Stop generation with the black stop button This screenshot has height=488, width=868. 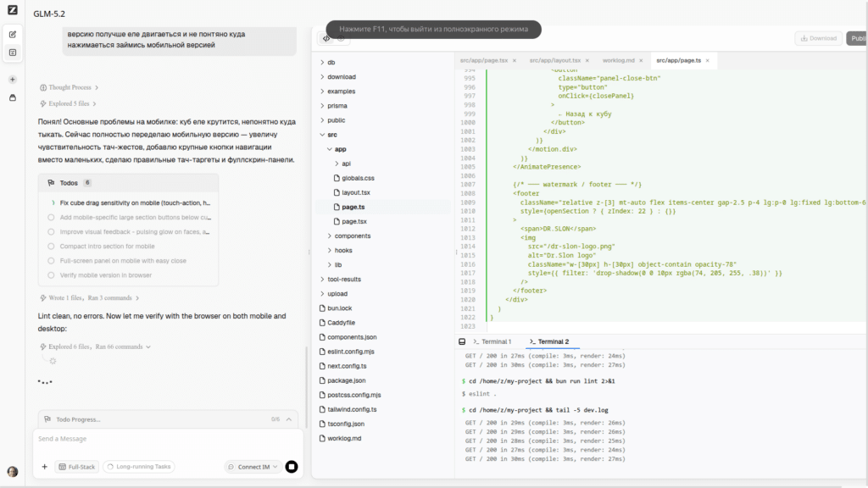coord(292,467)
